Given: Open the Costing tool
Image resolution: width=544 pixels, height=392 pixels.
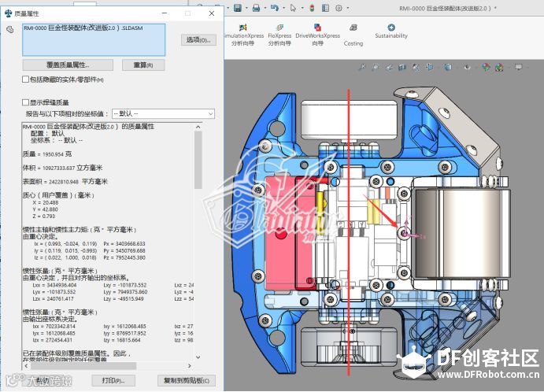Looking at the screenshot, I should (353, 35).
